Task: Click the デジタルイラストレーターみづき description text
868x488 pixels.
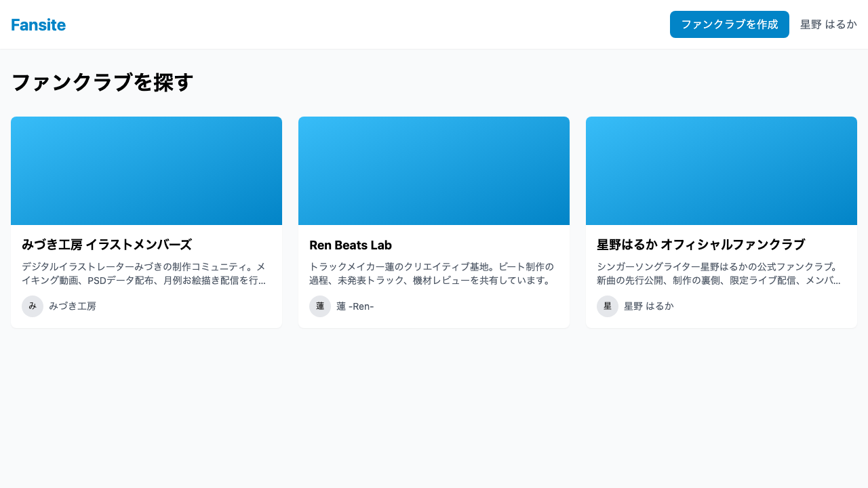Action: coord(144,273)
